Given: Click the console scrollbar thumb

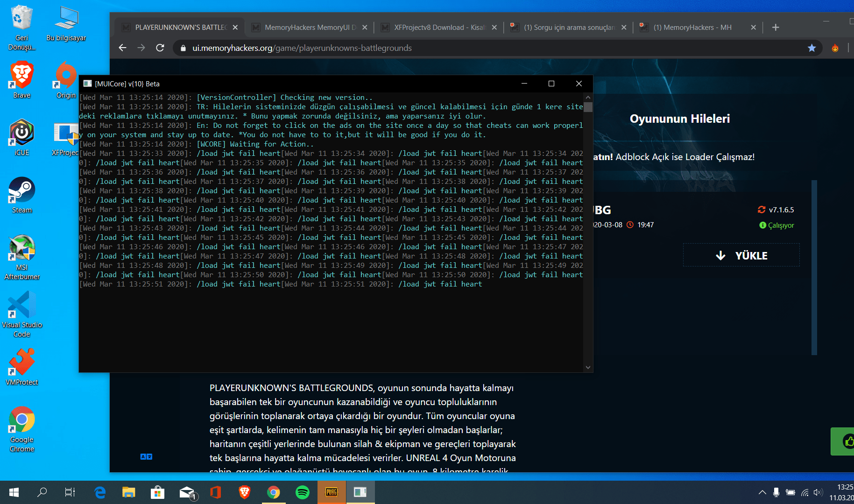Looking at the screenshot, I should (x=588, y=107).
